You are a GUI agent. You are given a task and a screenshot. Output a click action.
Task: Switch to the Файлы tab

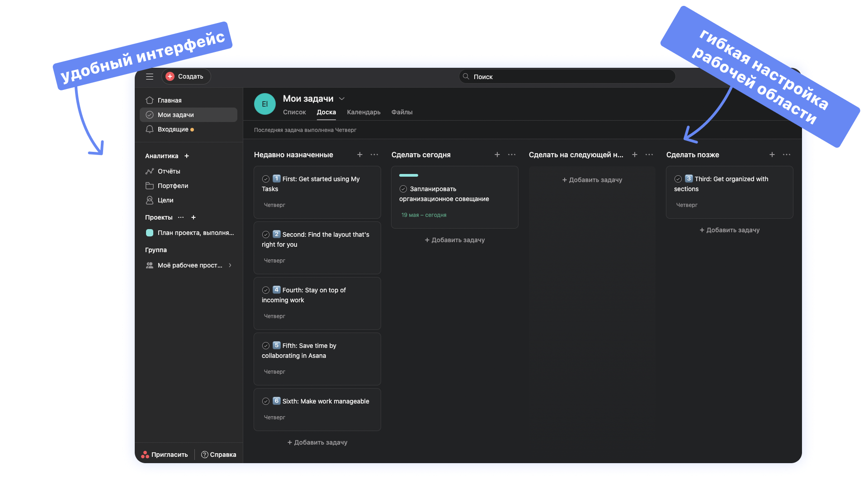pos(402,112)
